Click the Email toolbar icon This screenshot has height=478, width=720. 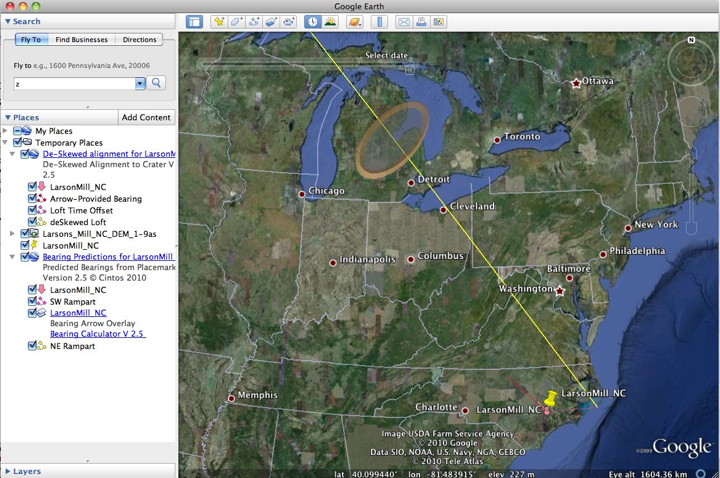[404, 21]
